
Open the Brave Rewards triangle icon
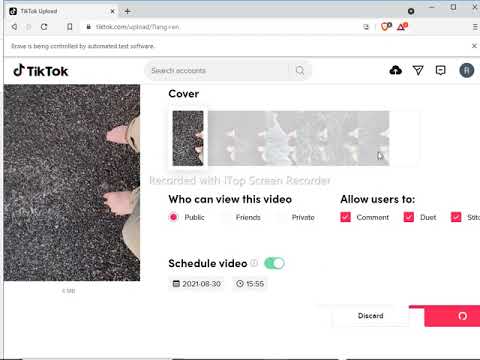(402, 27)
